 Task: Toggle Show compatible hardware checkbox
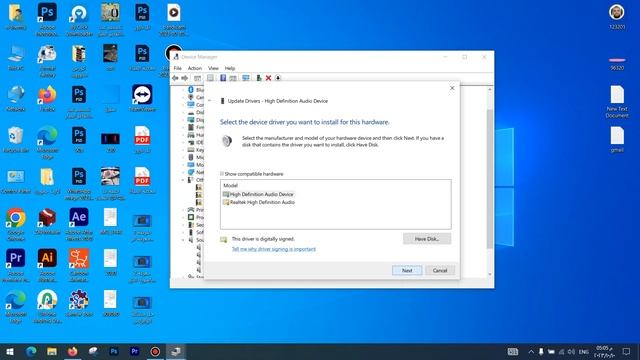point(222,174)
